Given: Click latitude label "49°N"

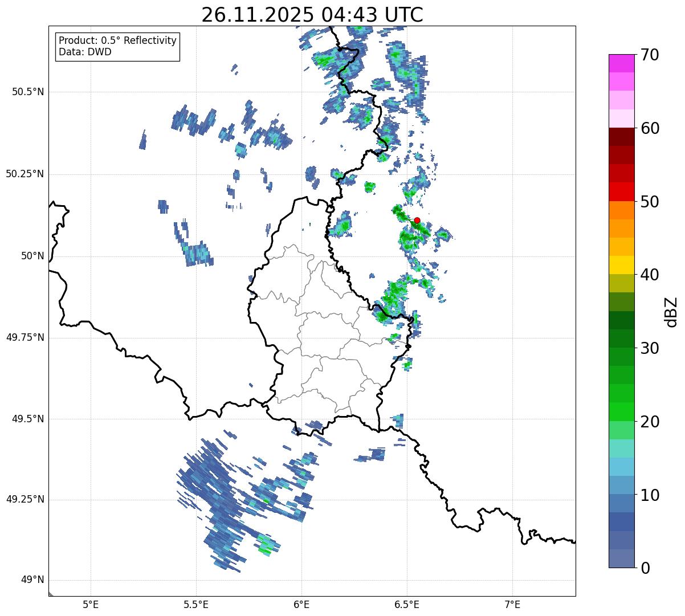Looking at the screenshot, I should (x=32, y=580).
